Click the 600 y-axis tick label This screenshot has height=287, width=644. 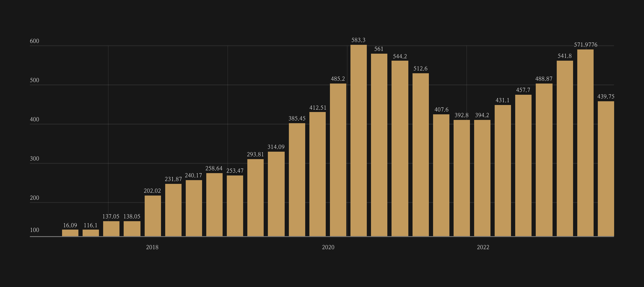tap(35, 41)
